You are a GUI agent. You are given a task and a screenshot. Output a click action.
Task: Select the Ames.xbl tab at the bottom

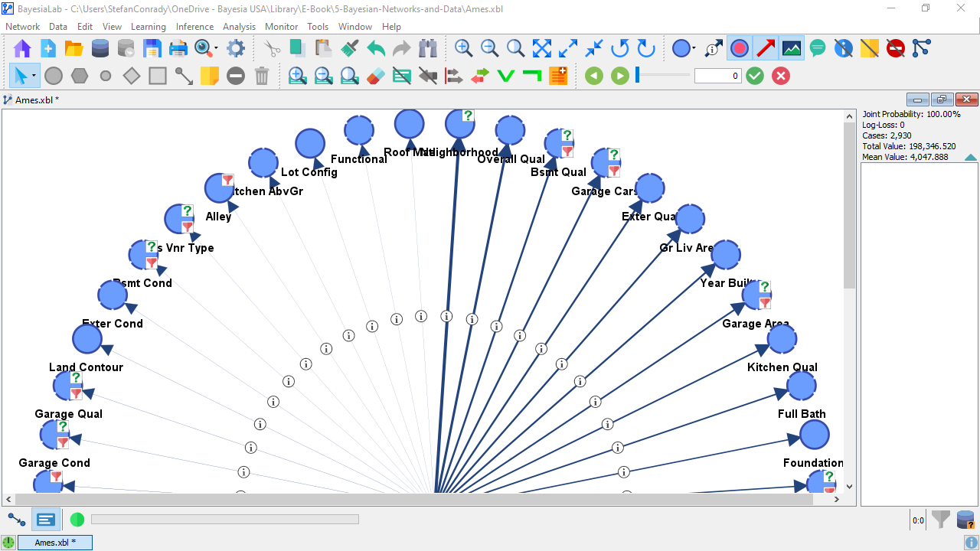[x=55, y=542]
